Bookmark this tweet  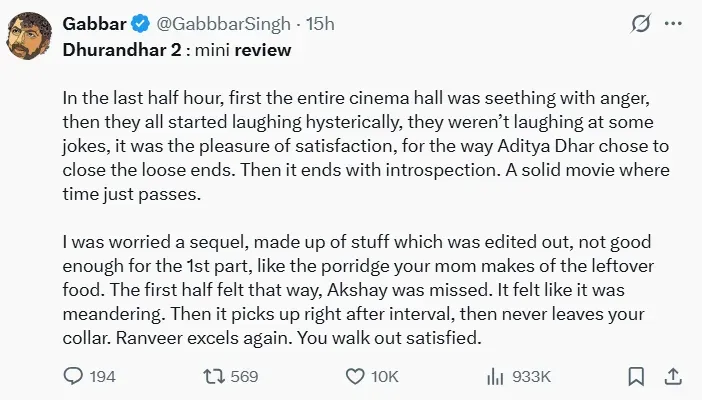pyautogui.click(x=636, y=376)
